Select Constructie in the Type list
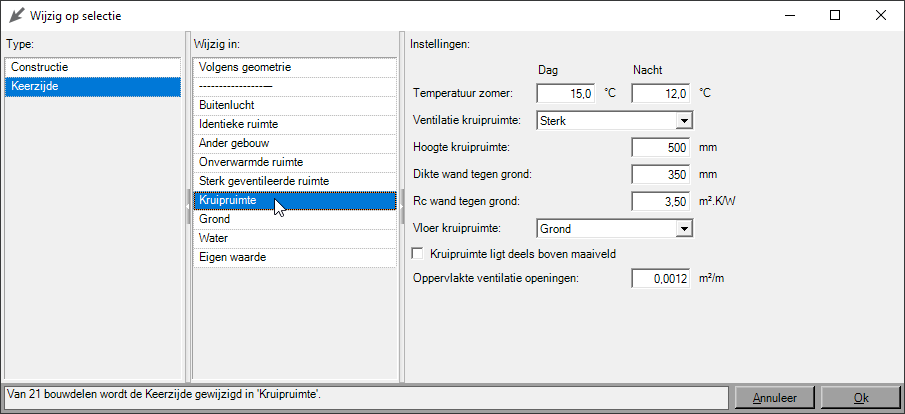Screen dimensions: 905x414 click(92, 67)
